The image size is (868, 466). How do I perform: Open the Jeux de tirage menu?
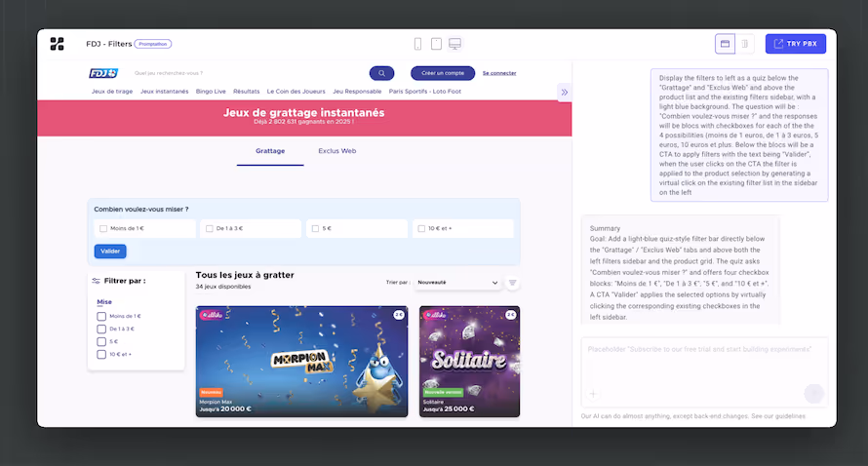point(112,92)
